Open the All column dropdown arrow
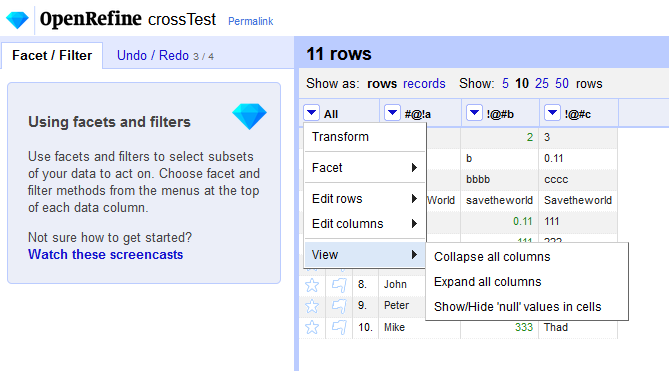Viewport: 669px width, 371px height. point(311,113)
